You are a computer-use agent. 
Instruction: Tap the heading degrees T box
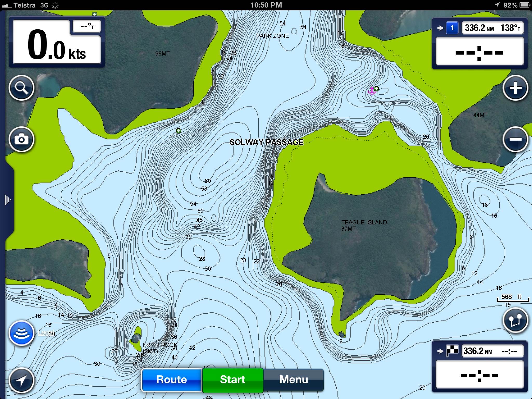pyautogui.click(x=87, y=26)
